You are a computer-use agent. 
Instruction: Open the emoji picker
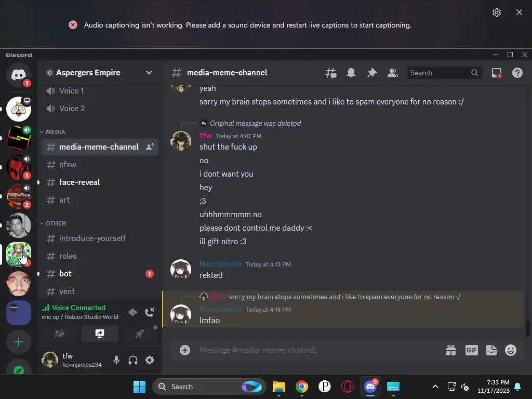click(x=511, y=350)
